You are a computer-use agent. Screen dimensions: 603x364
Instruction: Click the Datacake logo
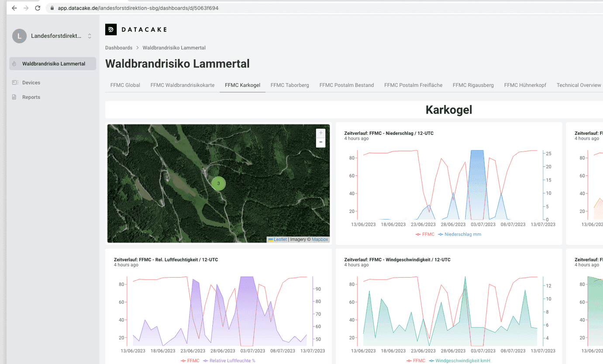pyautogui.click(x=136, y=29)
